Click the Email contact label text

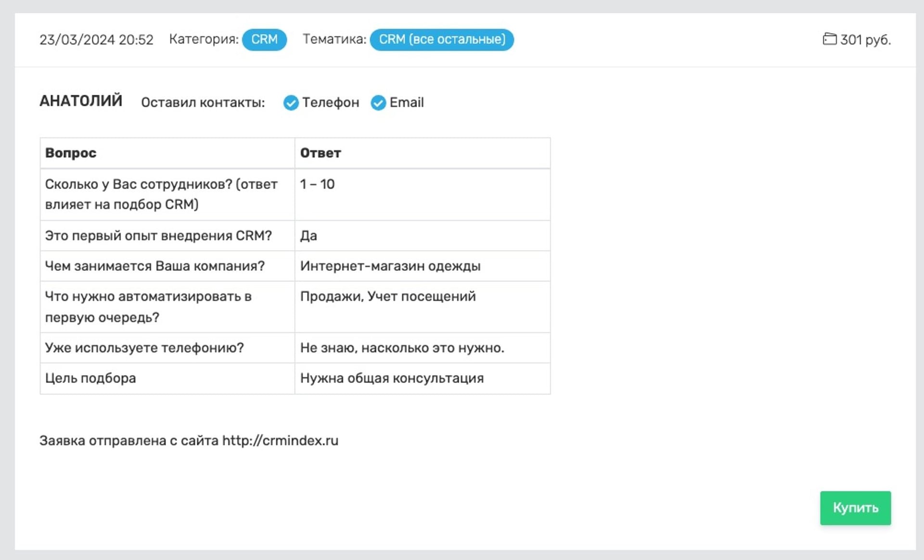point(407,102)
